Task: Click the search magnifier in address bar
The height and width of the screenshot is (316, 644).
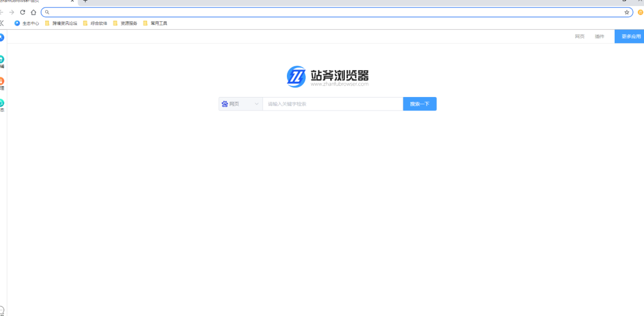Action: 47,12
